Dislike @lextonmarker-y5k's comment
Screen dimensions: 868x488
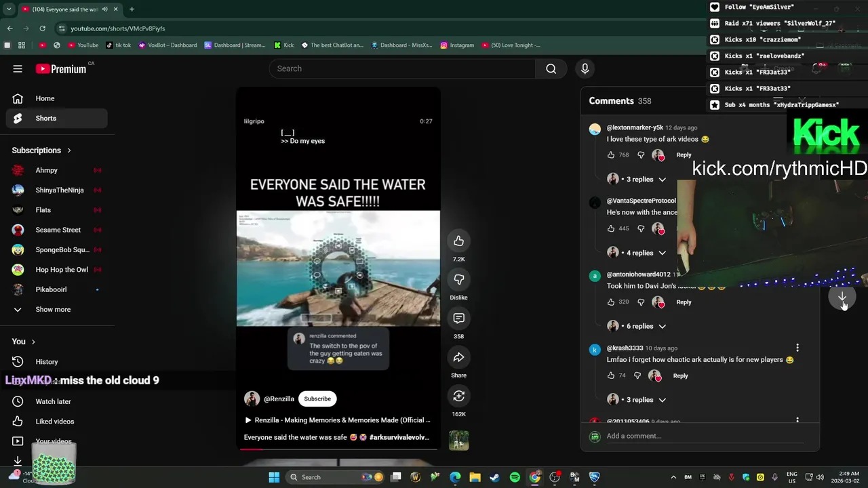point(641,155)
